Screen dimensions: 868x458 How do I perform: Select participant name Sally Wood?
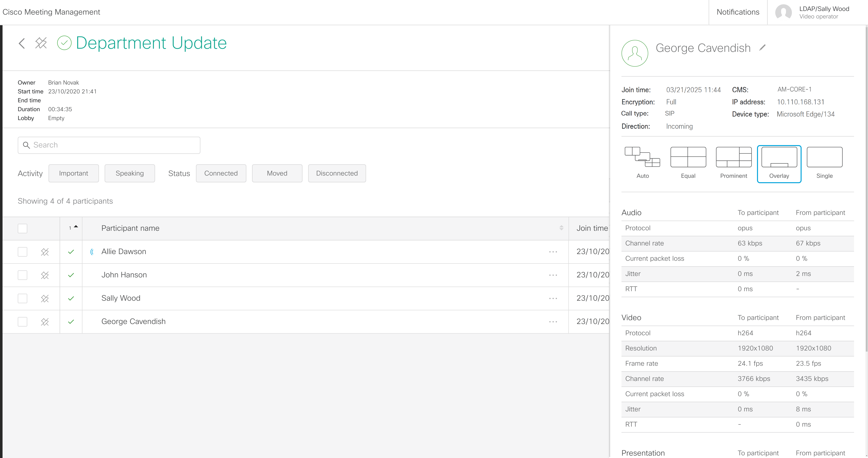coord(121,298)
